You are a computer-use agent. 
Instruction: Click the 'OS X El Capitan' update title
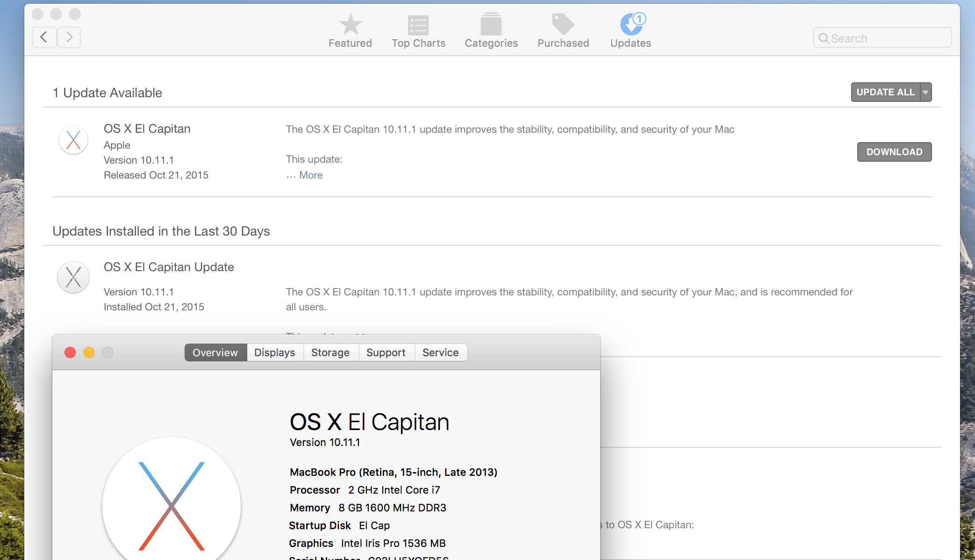click(147, 129)
